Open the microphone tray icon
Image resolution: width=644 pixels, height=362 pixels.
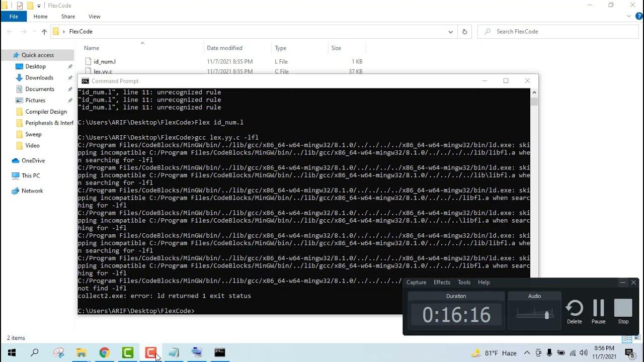550,353
